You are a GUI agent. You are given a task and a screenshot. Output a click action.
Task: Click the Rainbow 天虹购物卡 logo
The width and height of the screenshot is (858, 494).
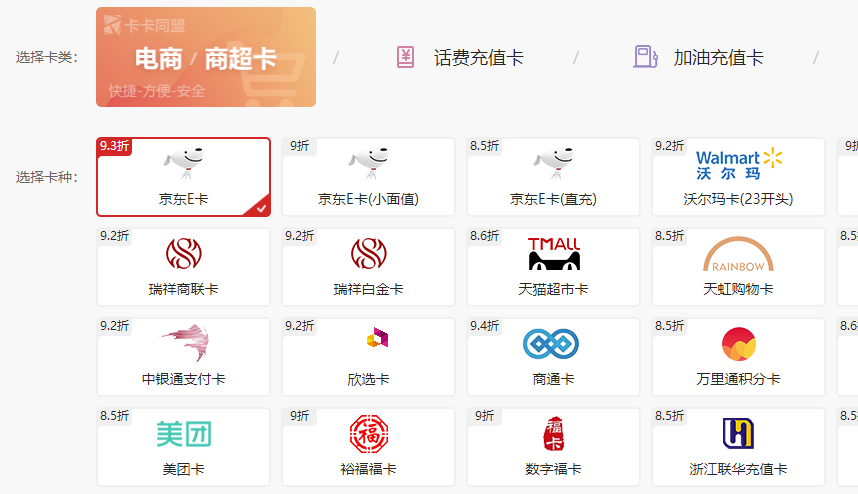tap(738, 254)
